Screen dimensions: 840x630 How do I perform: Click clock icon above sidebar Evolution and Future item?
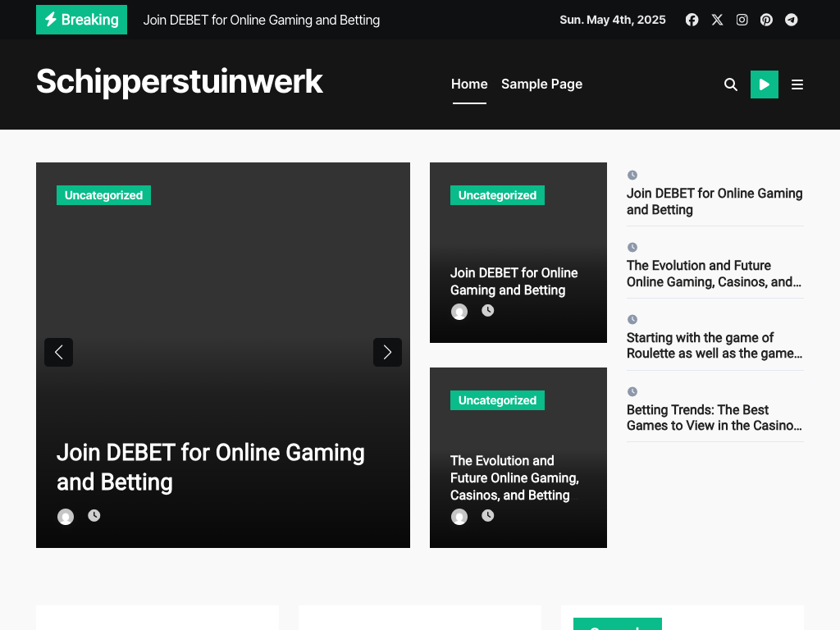point(632,247)
